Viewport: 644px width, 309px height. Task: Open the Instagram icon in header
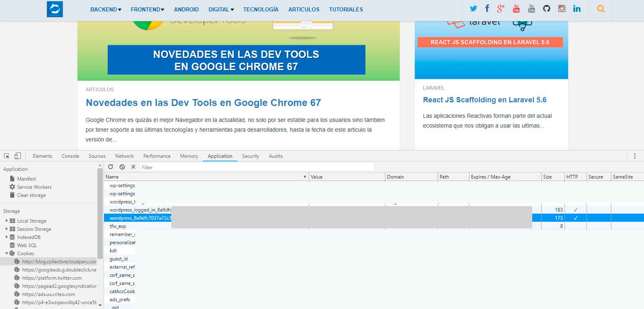point(562,9)
